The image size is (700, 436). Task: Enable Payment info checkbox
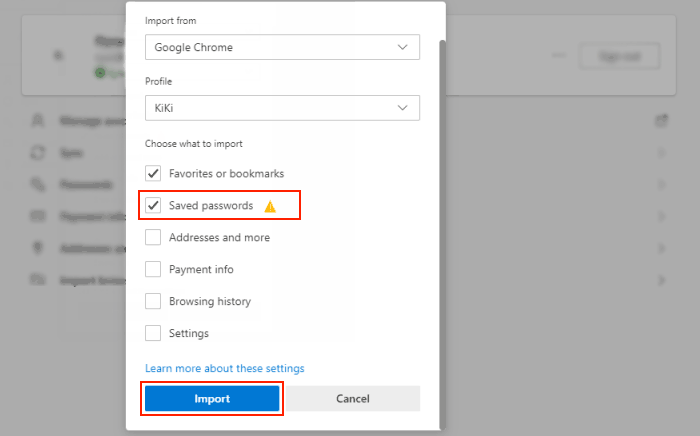[x=153, y=269]
